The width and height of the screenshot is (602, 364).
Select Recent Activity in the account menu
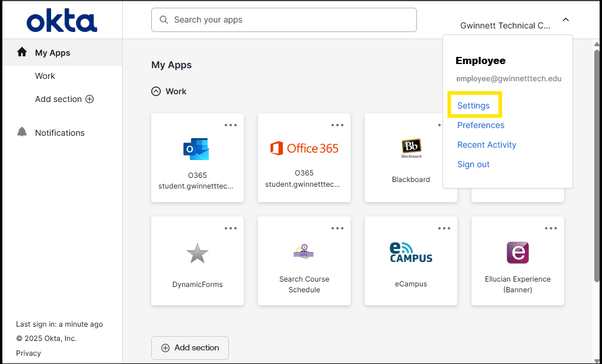(486, 145)
